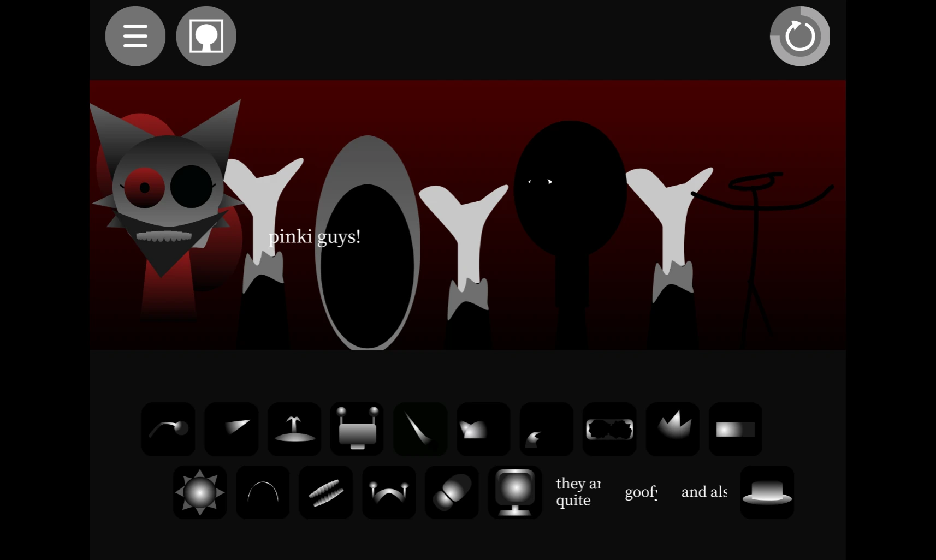Viewport: 936px width, 560px height.
Task: Select the teeth grin sound icon
Action: click(326, 492)
